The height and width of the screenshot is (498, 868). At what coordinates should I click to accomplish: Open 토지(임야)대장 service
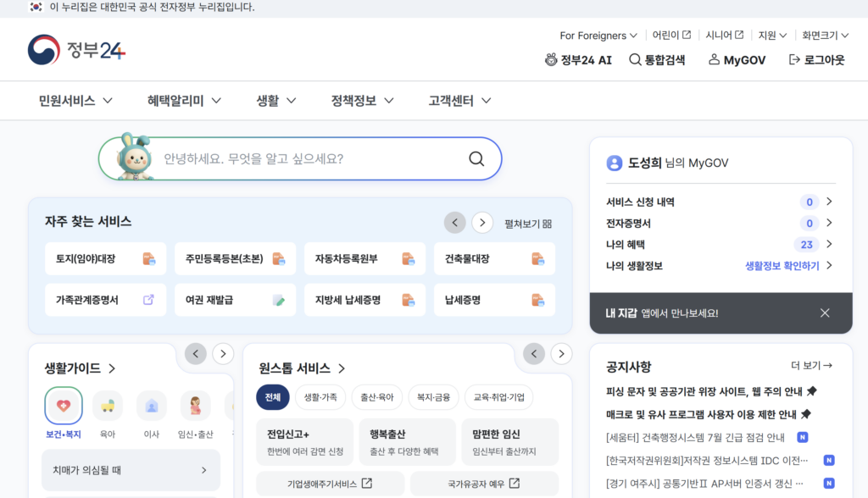105,258
